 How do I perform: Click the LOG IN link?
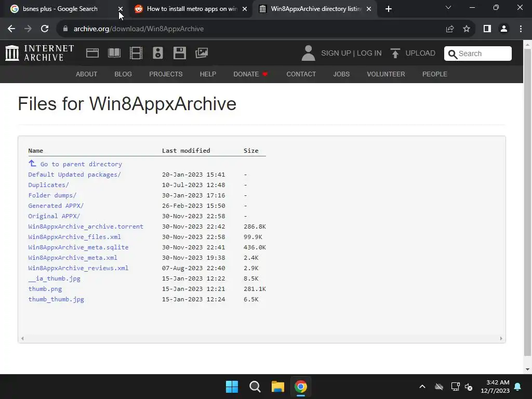[369, 54]
